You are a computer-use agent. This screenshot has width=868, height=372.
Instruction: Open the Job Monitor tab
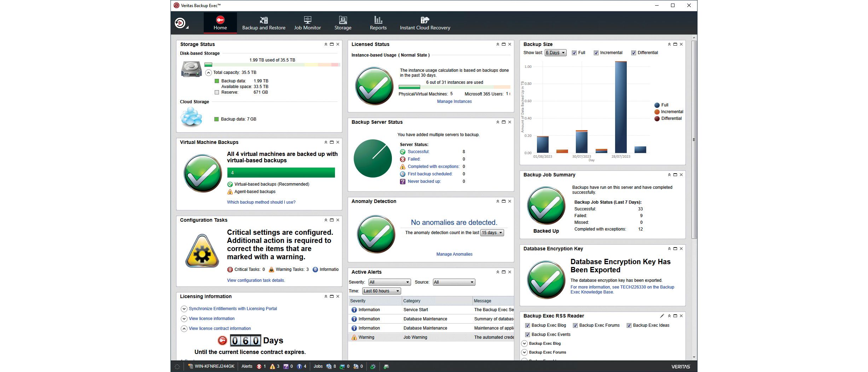coord(307,23)
